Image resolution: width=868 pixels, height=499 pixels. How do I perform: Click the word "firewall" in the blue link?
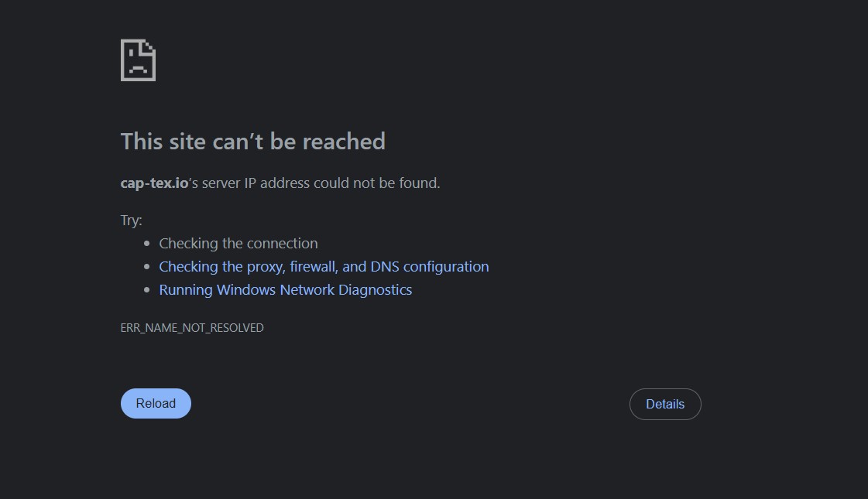(x=314, y=267)
